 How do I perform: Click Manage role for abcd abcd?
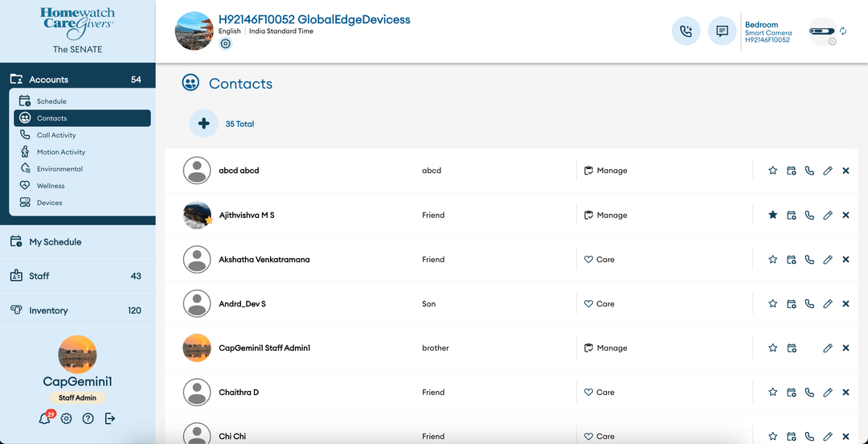pos(606,171)
